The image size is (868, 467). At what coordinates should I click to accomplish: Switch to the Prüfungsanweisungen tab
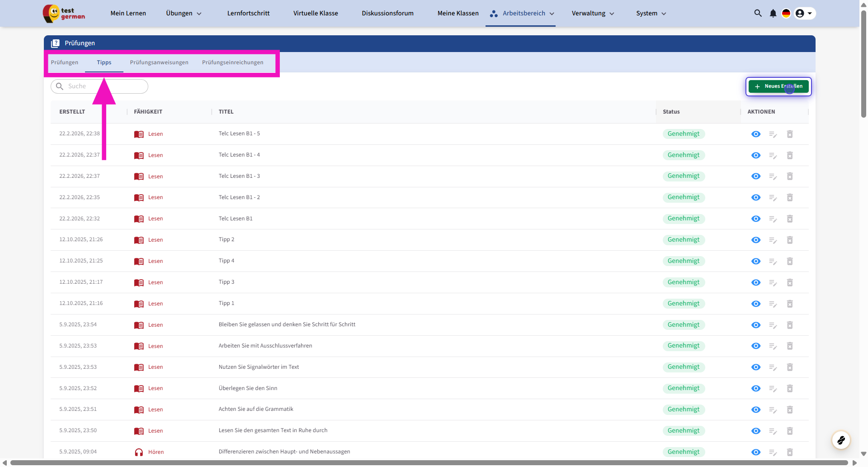click(159, 62)
